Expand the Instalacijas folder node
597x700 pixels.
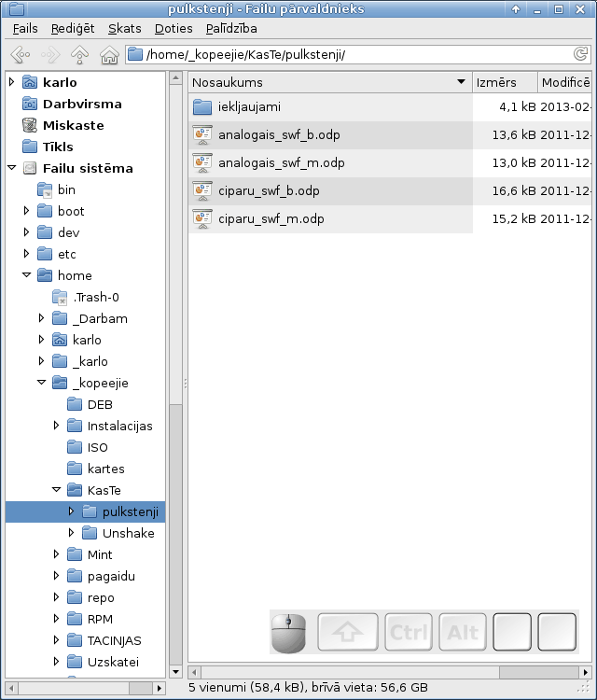point(57,426)
